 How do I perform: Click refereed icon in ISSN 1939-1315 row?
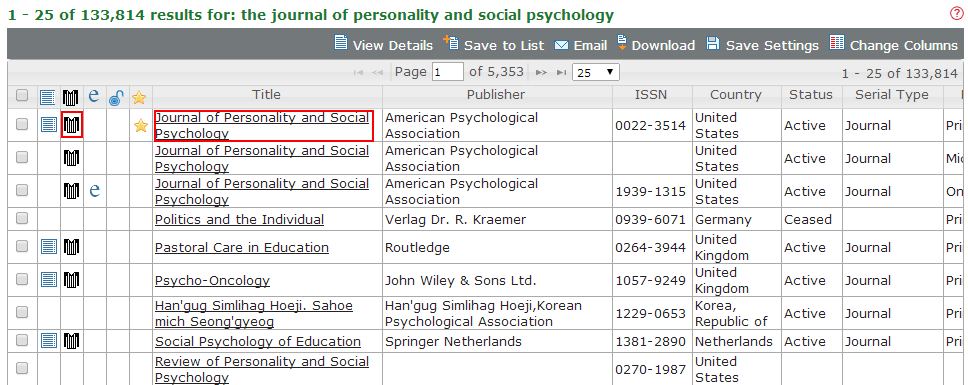click(71, 191)
